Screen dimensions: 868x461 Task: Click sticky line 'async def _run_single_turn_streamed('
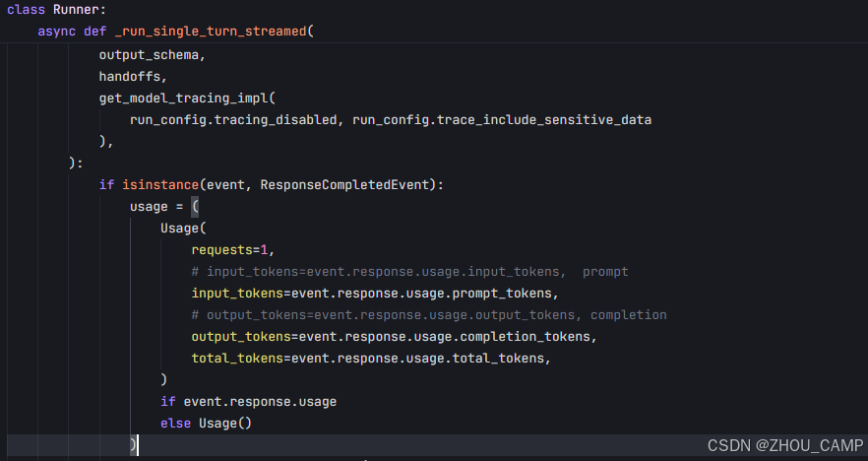point(175,32)
